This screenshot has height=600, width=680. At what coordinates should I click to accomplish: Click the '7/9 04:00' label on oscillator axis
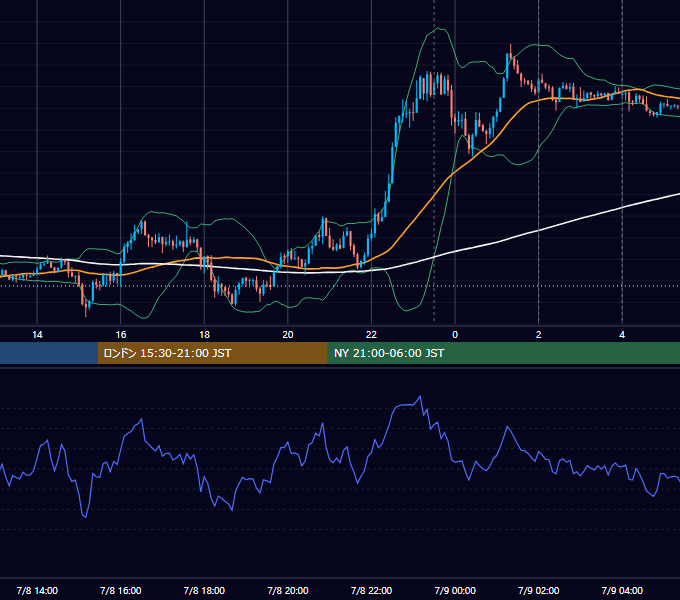[622, 590]
